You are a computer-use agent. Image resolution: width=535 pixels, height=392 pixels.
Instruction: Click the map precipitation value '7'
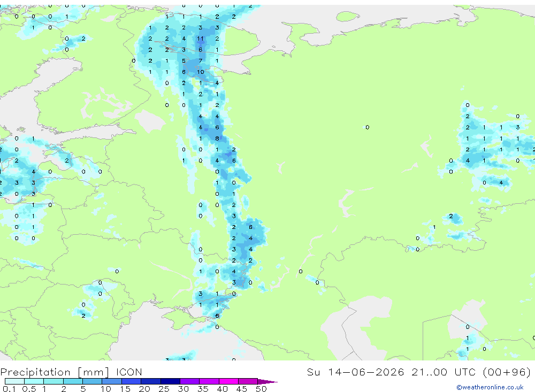[200, 61]
